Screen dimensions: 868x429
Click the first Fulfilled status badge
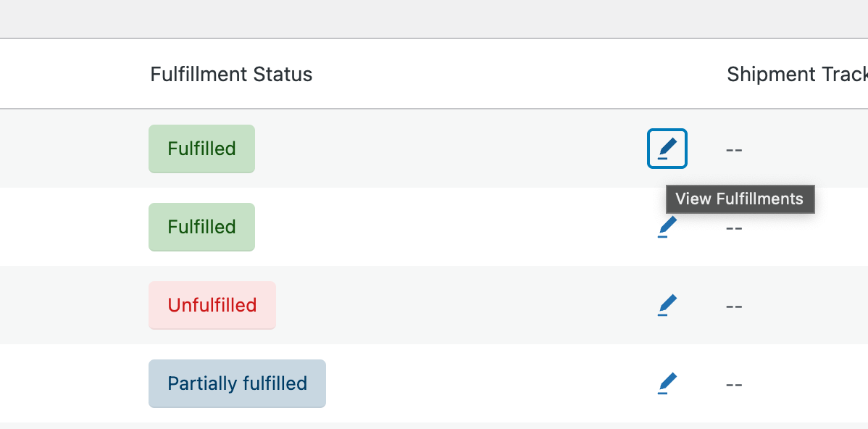(x=201, y=149)
